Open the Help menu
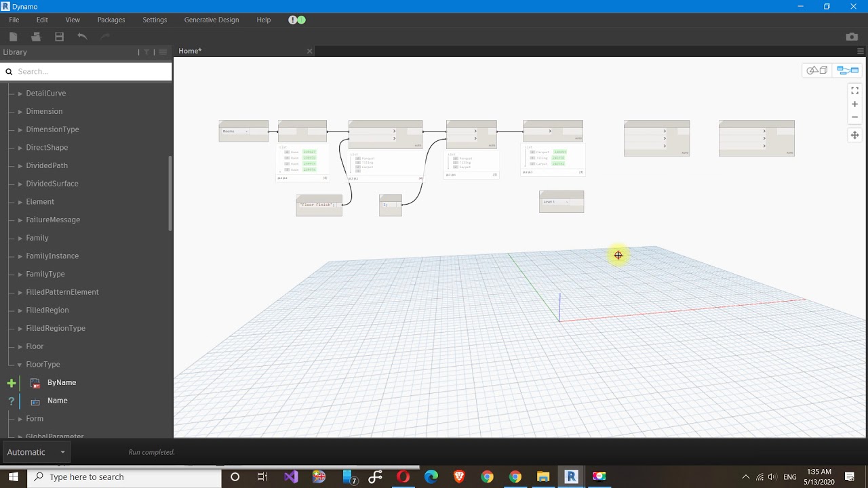The width and height of the screenshot is (868, 488). 264,20
